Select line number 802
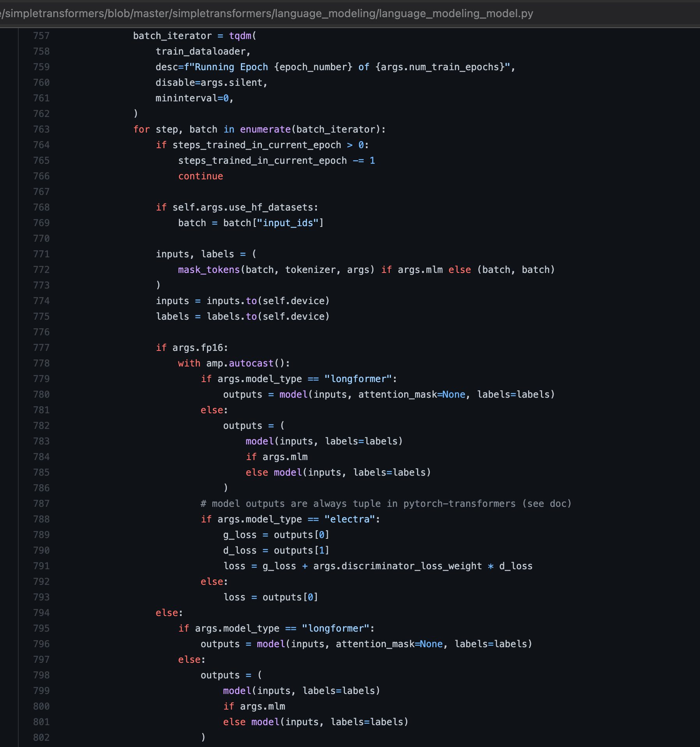 pyautogui.click(x=41, y=737)
